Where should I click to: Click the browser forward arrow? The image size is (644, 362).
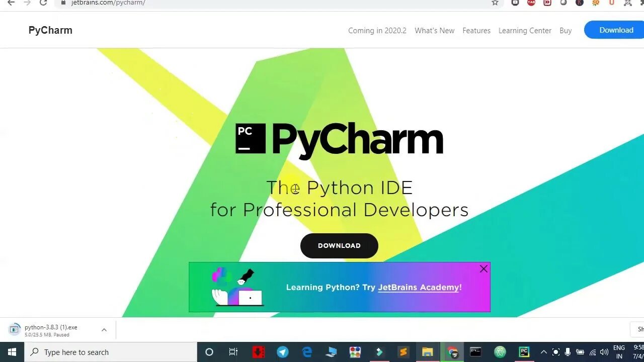click(27, 3)
